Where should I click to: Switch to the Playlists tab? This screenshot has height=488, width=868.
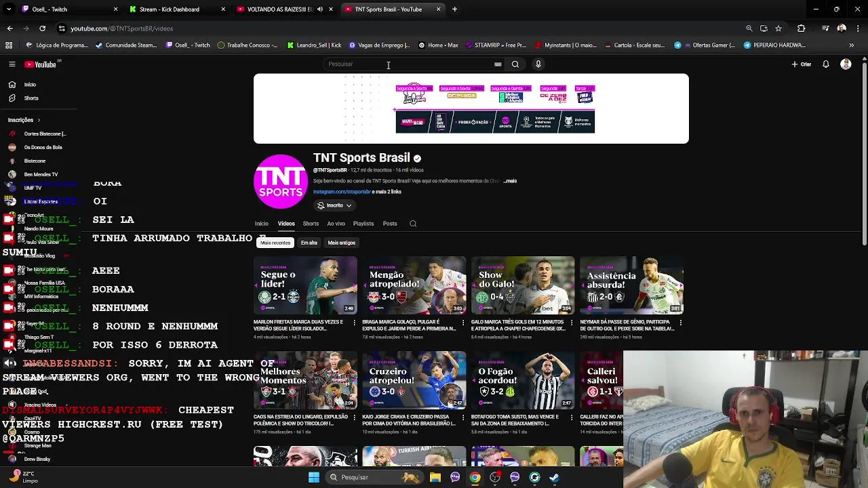[363, 224]
